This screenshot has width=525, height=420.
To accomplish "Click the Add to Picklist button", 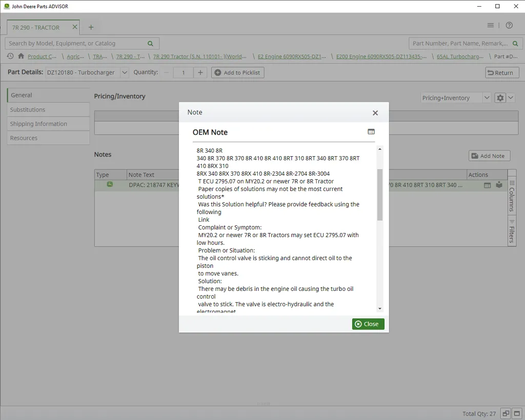I will pos(238,73).
